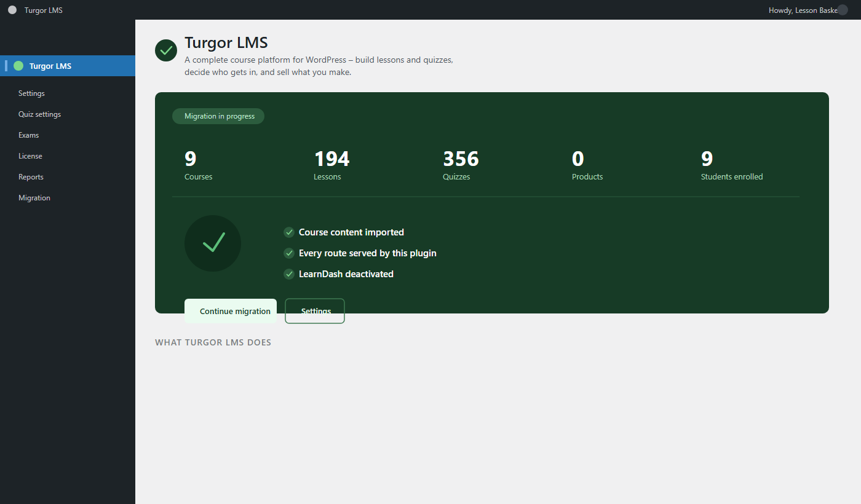The width and height of the screenshot is (861, 504).
Task: Open Quiz settings in the sidebar
Action: pyautogui.click(x=39, y=114)
